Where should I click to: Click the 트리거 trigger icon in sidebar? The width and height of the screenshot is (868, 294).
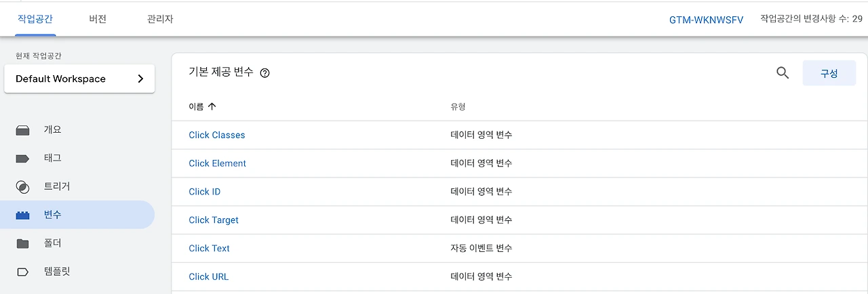point(22,187)
